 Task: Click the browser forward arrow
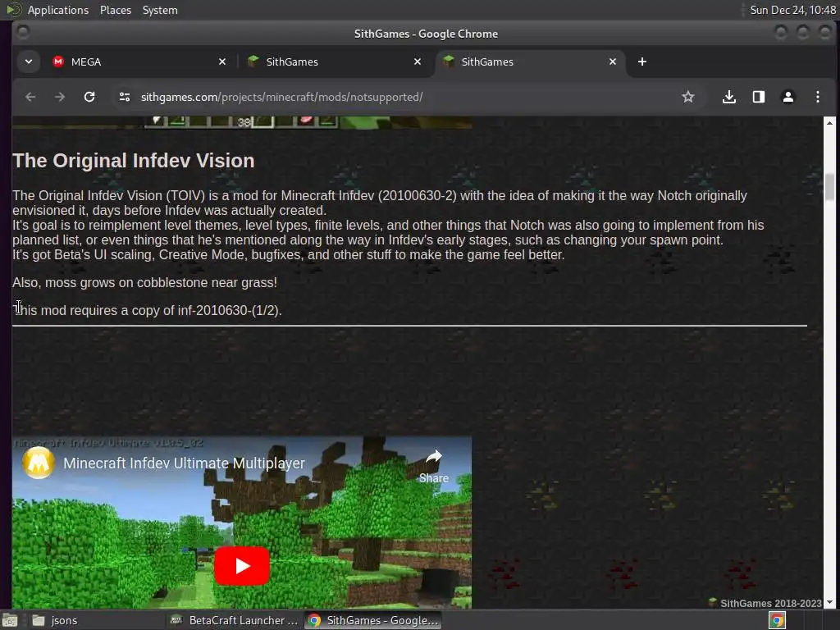click(60, 97)
